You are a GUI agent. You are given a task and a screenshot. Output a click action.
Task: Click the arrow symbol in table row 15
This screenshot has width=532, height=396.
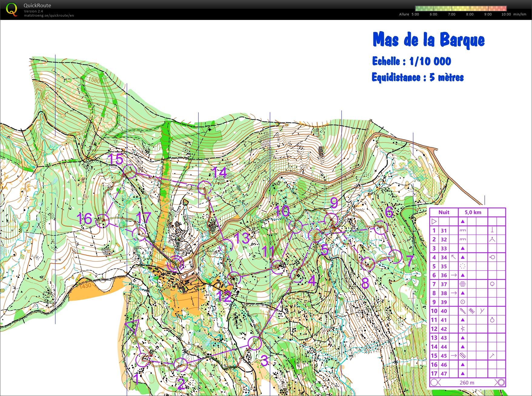point(454,356)
